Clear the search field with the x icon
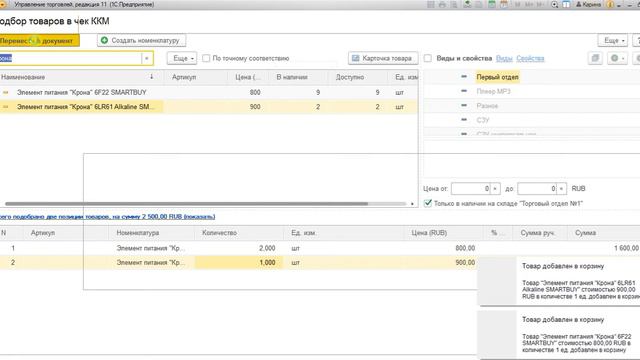 coord(147,58)
